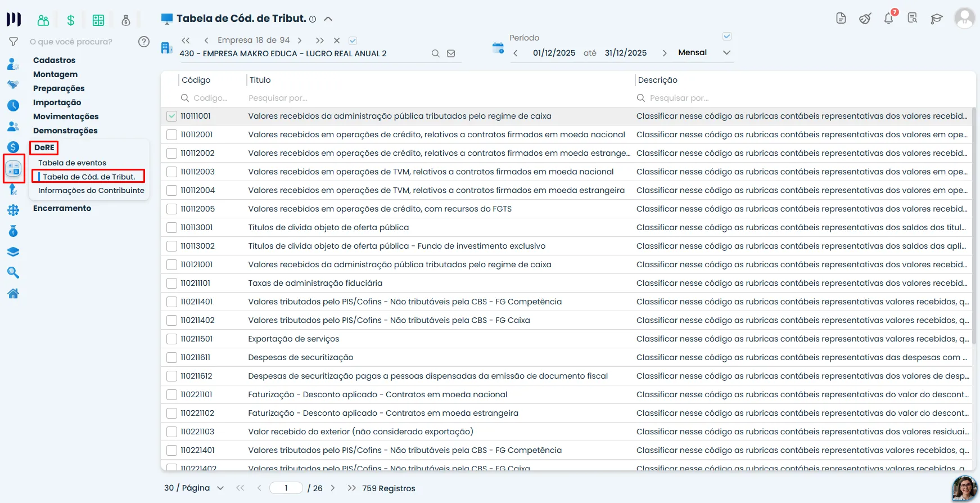Image resolution: width=980 pixels, height=503 pixels.
Task: Select the two-people sidebar icon
Action: (x=13, y=127)
